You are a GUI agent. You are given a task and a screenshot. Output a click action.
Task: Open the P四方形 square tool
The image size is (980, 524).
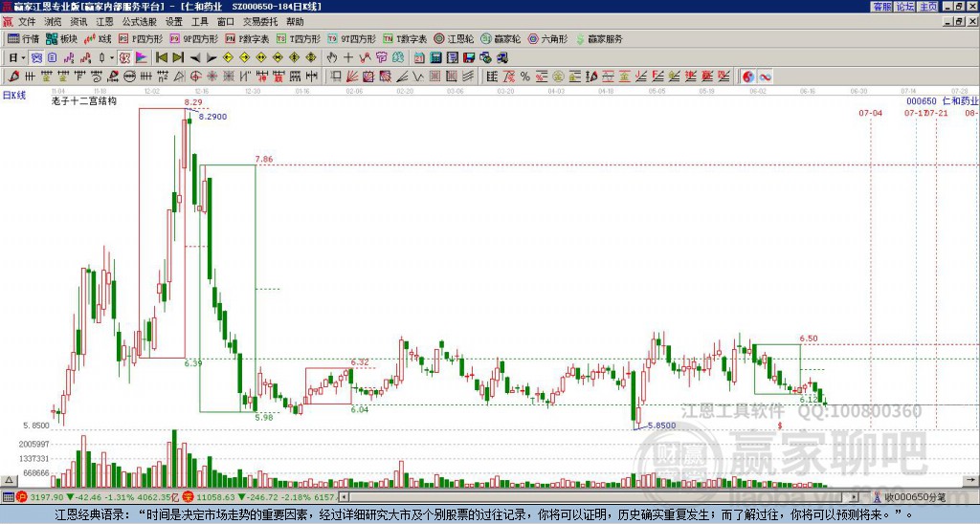(x=142, y=38)
